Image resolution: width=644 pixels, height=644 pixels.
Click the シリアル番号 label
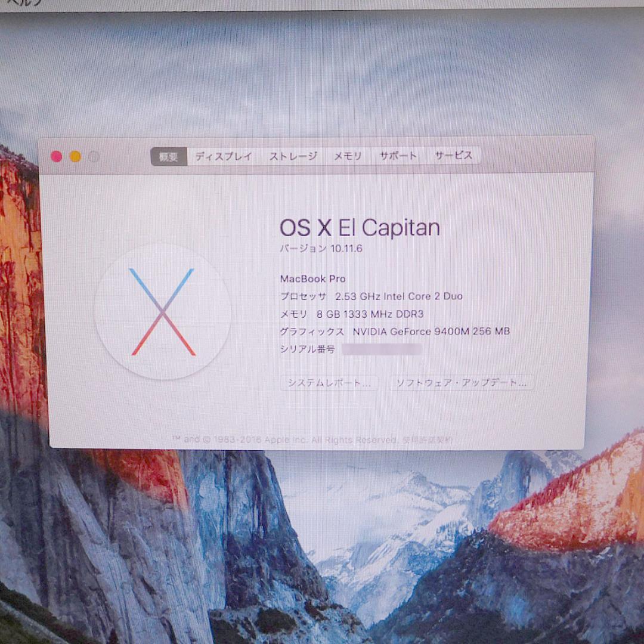tap(308, 349)
